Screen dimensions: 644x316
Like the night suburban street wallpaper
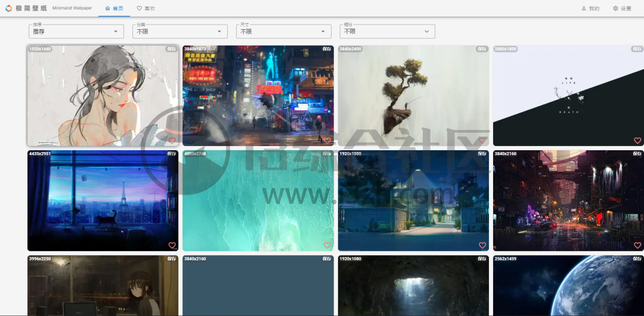[482, 245]
